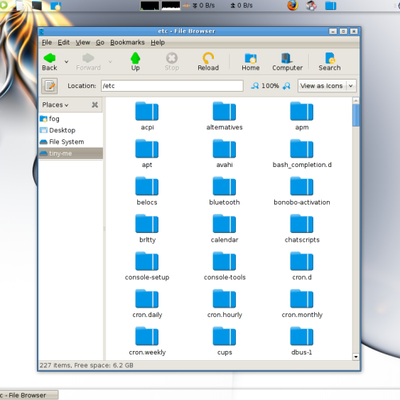Expand the Back history dropdown arrow
400x400 pixels.
[66, 62]
